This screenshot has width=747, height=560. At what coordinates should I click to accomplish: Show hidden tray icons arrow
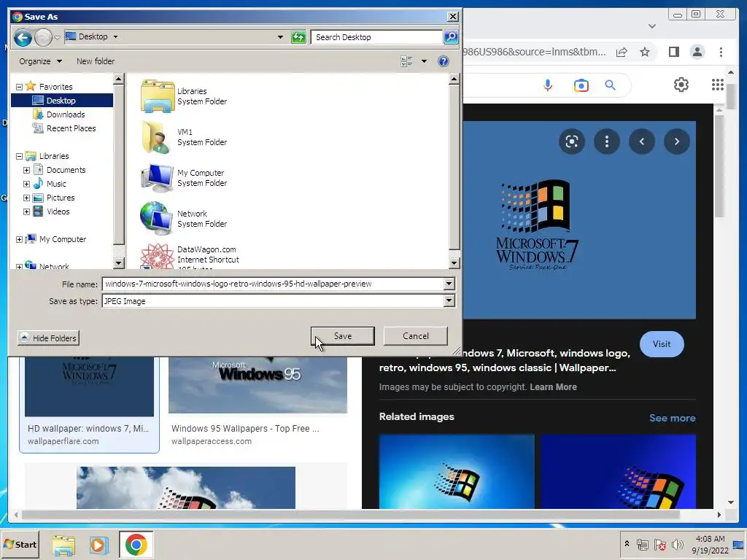click(627, 543)
